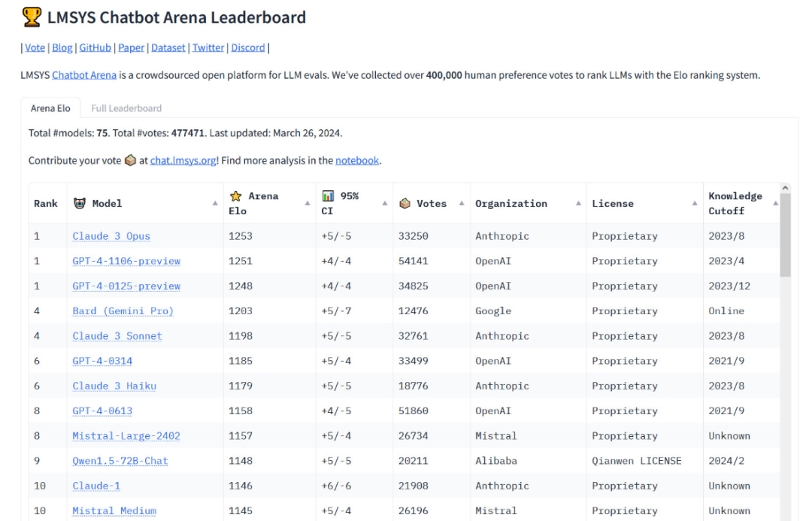The image size is (812, 521).
Task: Sort table by Arena Elo column arrow
Action: 308,204
